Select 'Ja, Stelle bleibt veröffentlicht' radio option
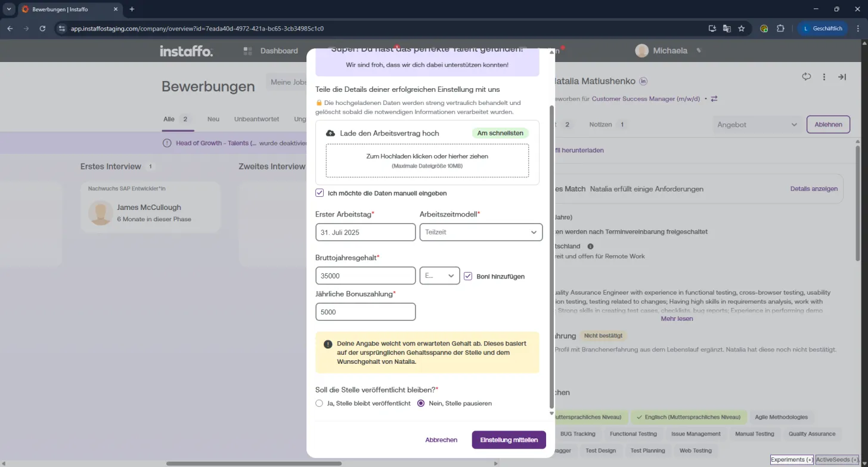The height and width of the screenshot is (467, 868). click(x=319, y=403)
